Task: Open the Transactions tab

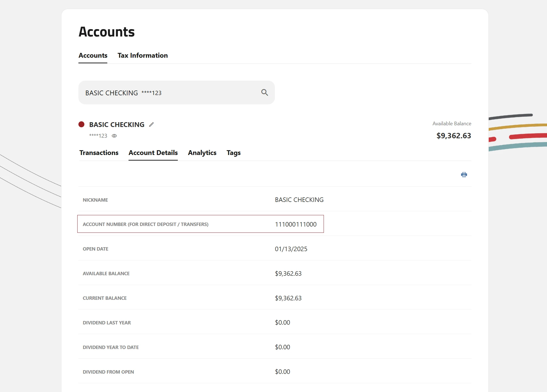Action: point(99,153)
